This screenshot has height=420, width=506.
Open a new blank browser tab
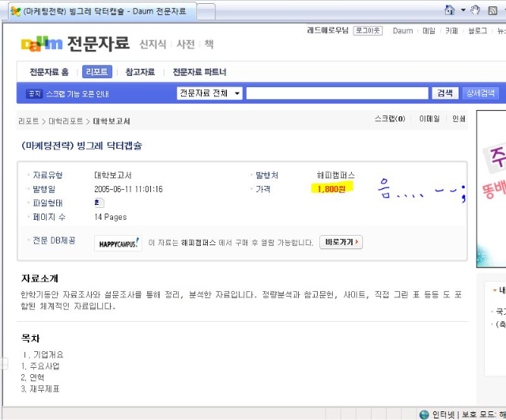(206, 12)
